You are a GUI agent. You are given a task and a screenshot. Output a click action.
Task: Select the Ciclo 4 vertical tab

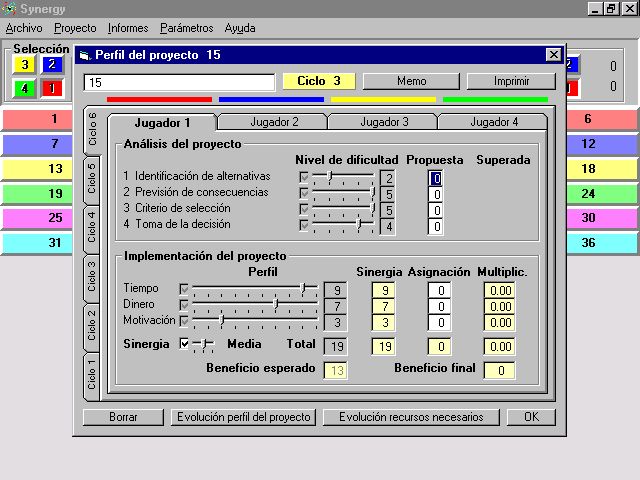[x=92, y=228]
